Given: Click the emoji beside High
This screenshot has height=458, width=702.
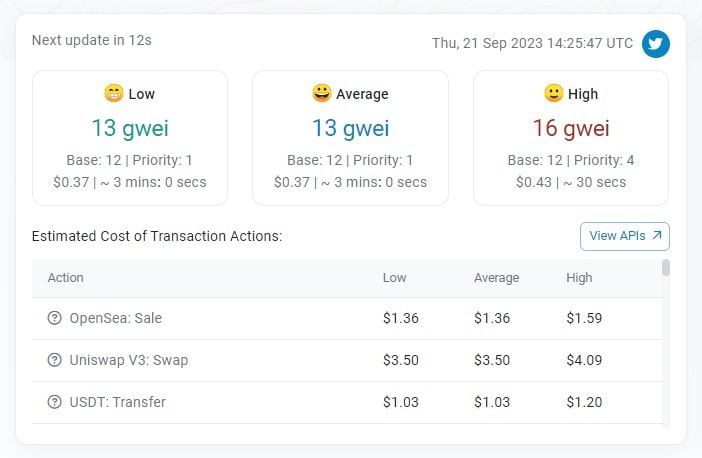Looking at the screenshot, I should click(x=554, y=94).
